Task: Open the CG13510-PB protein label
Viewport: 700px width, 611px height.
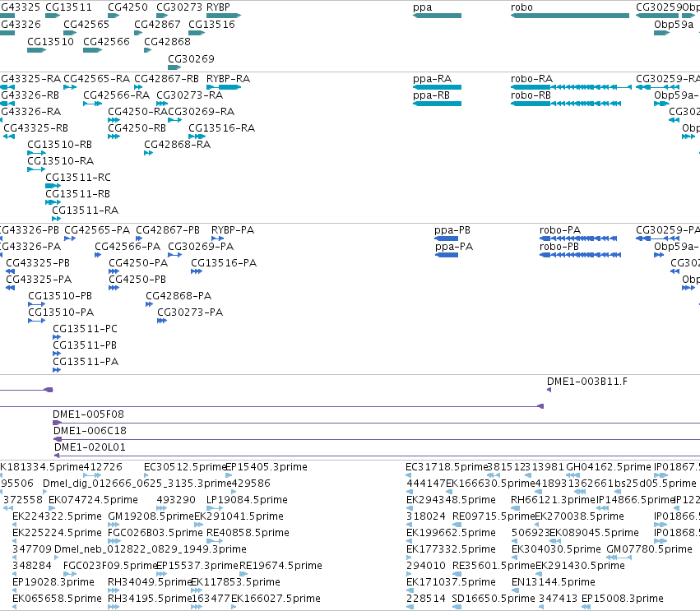Action: pyautogui.click(x=60, y=297)
